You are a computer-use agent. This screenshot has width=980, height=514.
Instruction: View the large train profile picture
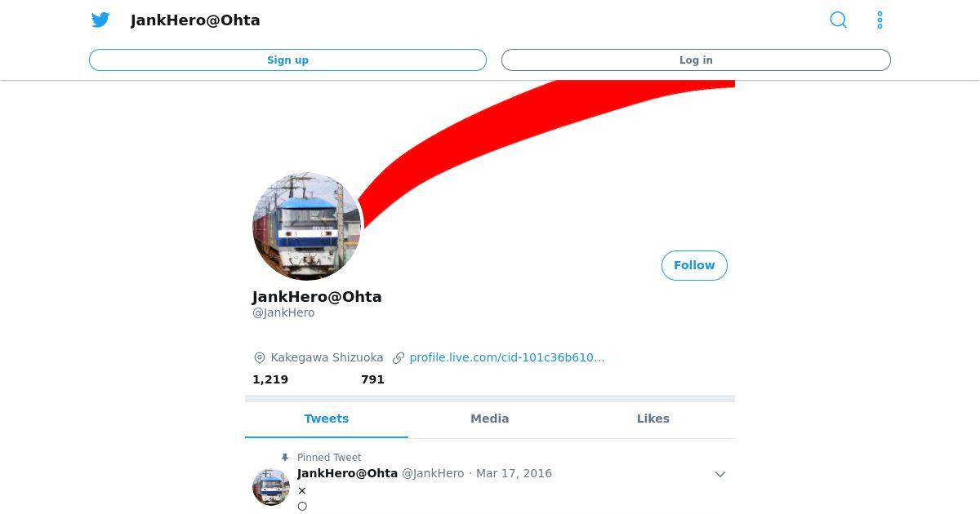click(307, 226)
